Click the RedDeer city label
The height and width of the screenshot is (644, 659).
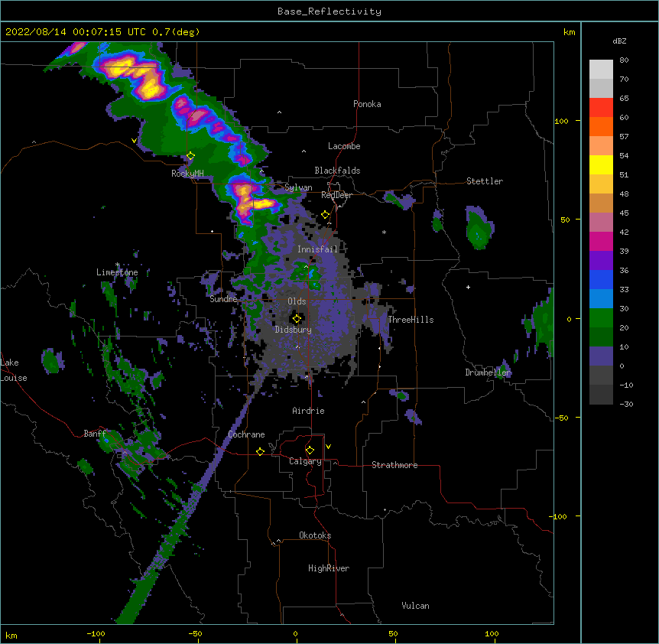tap(336, 195)
